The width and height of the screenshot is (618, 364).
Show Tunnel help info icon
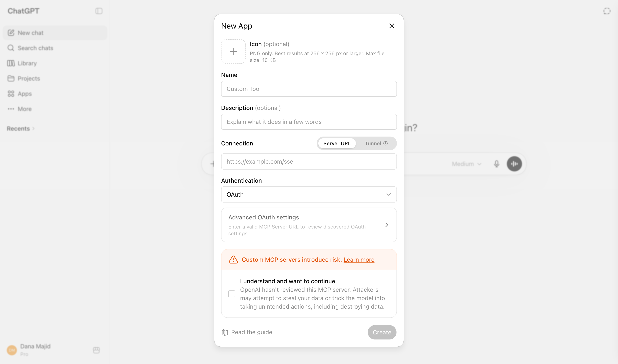pos(386,144)
